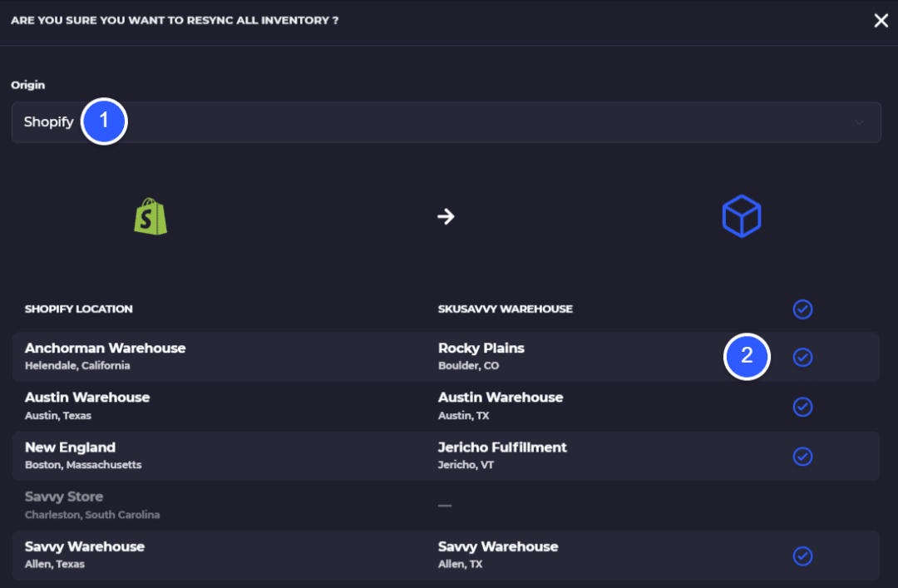Screen dimensions: 898x588
Task: Click the dropdown chevron in Origin field
Action: click(x=859, y=122)
